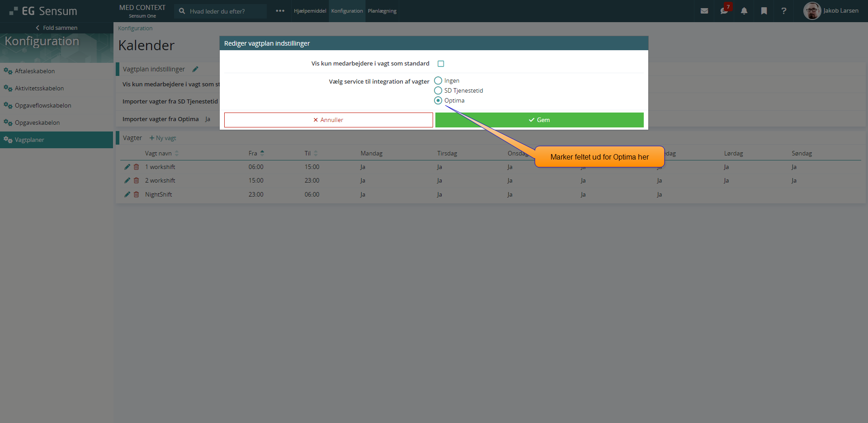The width and height of the screenshot is (868, 423).
Task: Collapse sidebar with Fold sammen
Action: [x=57, y=28]
